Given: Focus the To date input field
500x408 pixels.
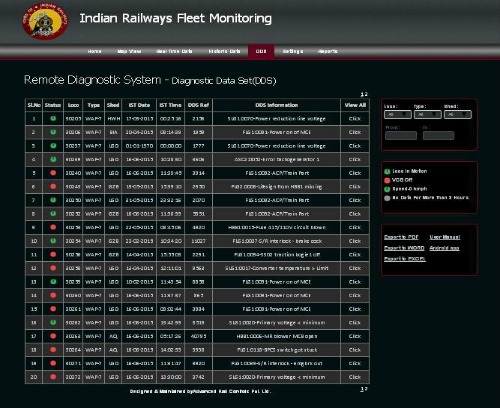Looking at the screenshot, I should [x=438, y=135].
